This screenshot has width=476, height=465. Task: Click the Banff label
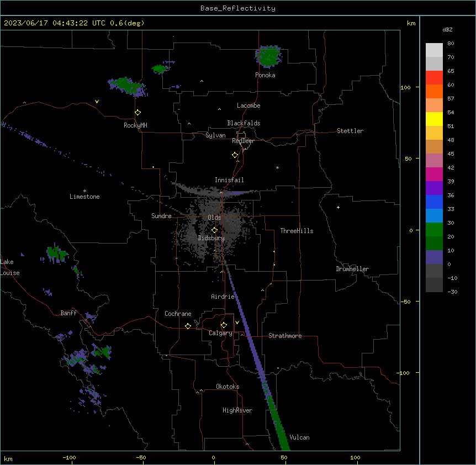(x=68, y=313)
